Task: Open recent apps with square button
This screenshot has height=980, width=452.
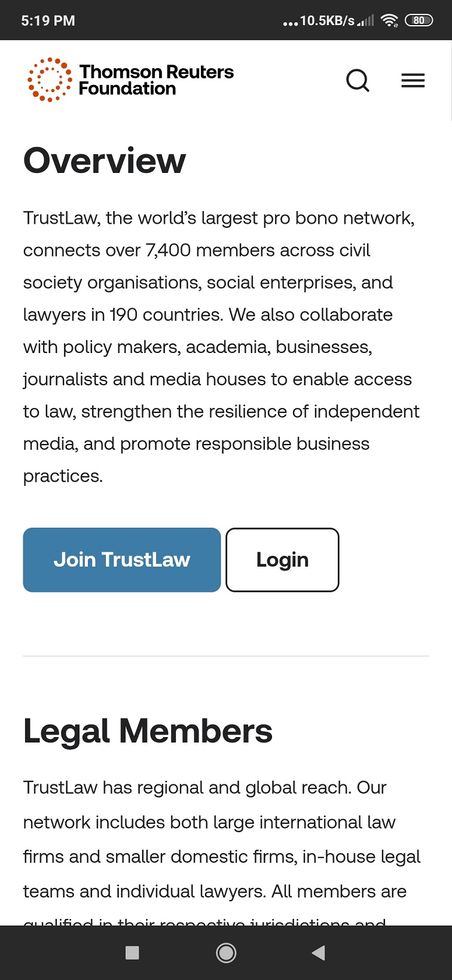Action: point(132,952)
